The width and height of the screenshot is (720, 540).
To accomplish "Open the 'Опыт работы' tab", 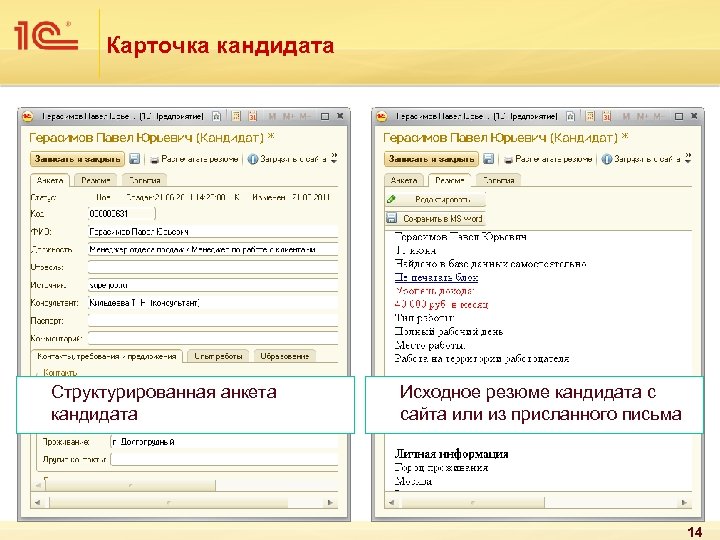I will tap(218, 356).
